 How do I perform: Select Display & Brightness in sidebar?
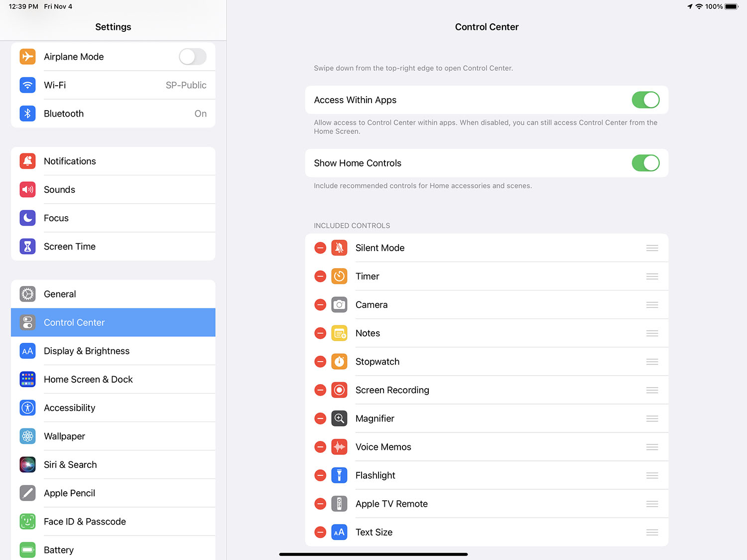(x=113, y=351)
